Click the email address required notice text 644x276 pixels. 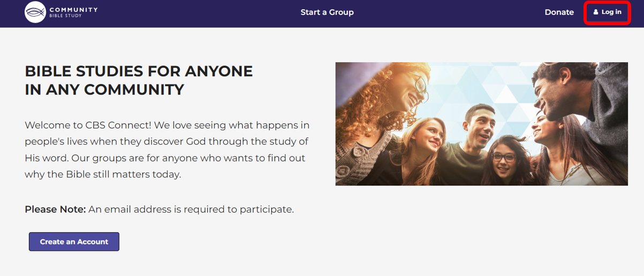[191, 209]
